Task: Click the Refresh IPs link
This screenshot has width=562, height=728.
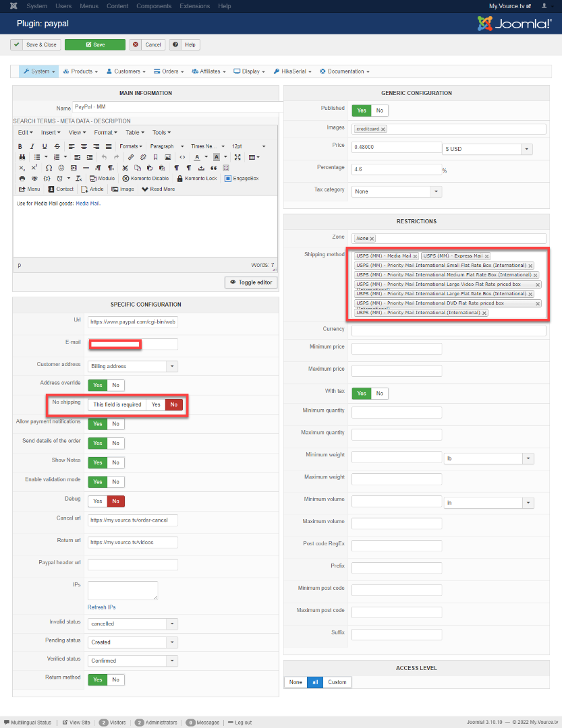Action: point(101,608)
